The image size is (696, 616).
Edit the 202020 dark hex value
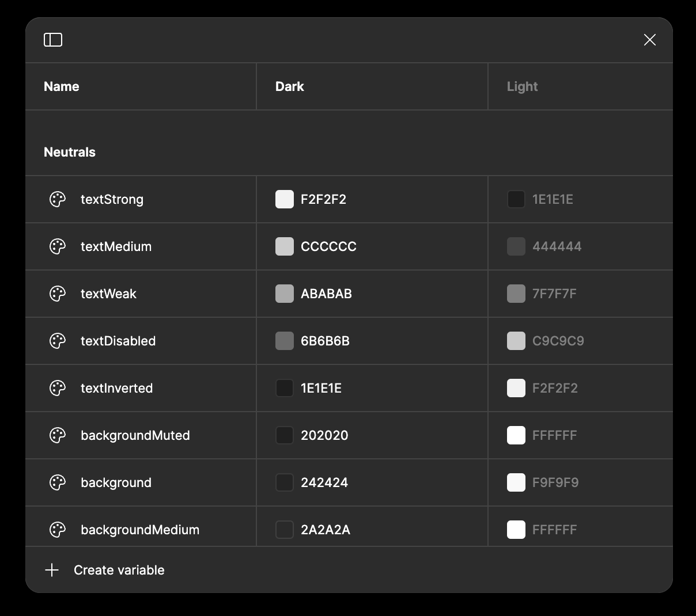pyautogui.click(x=324, y=435)
